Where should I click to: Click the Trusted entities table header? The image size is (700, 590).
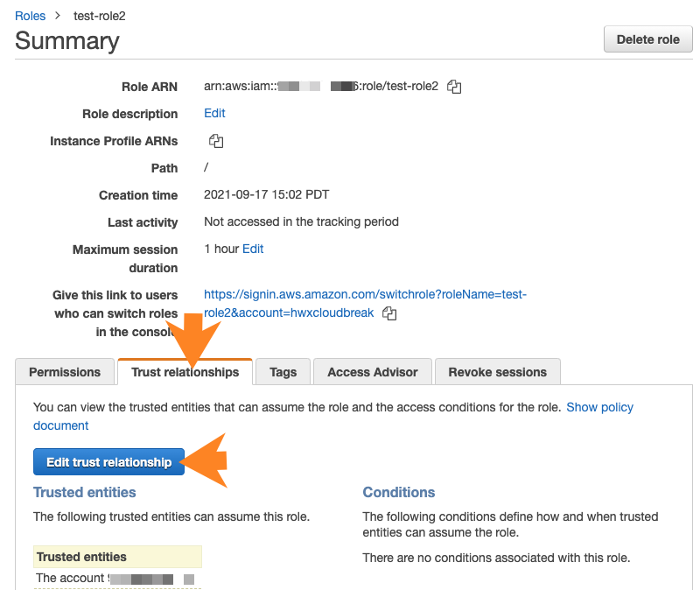pyautogui.click(x=81, y=557)
